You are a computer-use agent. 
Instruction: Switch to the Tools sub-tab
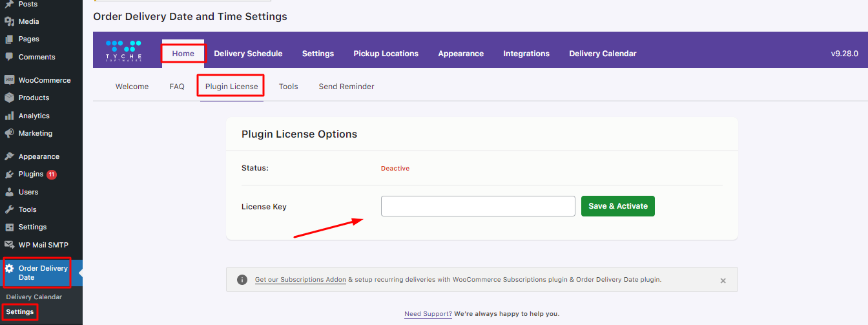(x=288, y=87)
